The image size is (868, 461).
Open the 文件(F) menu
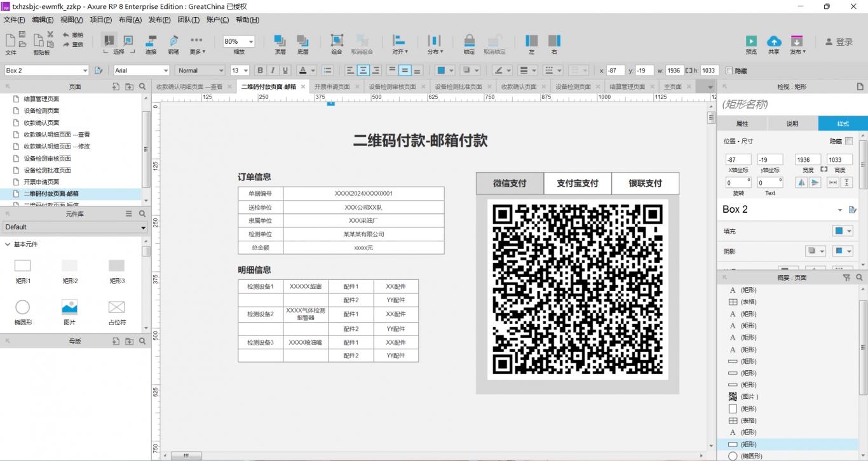pos(15,20)
